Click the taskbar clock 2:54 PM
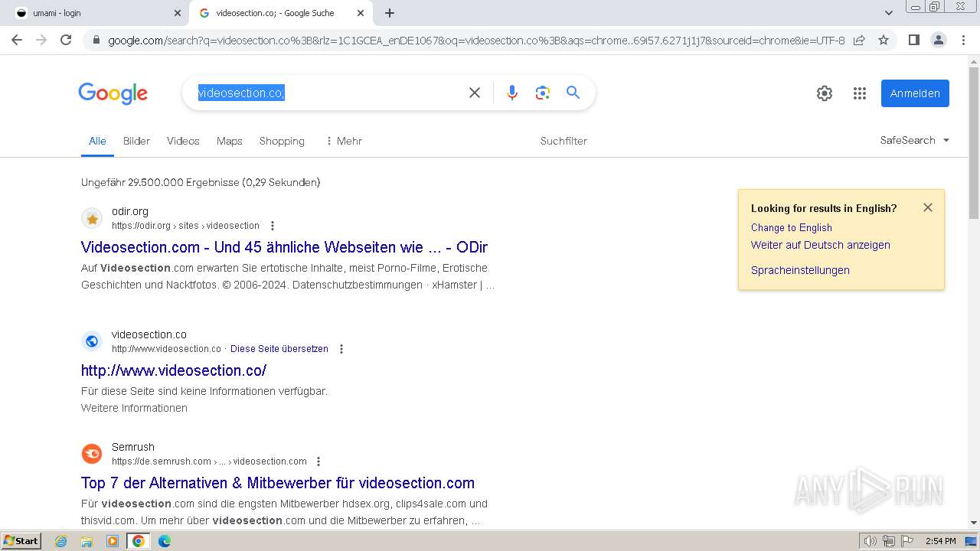This screenshot has width=980, height=551. 941,541
